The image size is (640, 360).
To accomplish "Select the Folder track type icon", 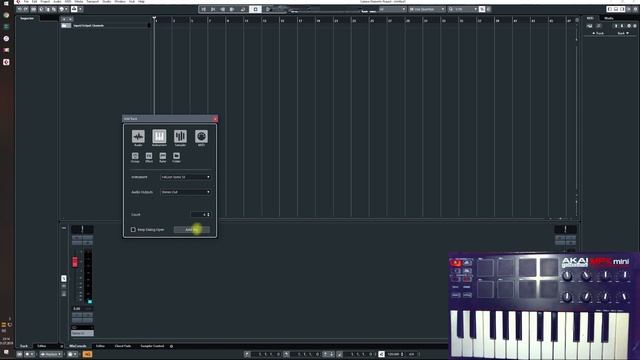I will [x=176, y=156].
